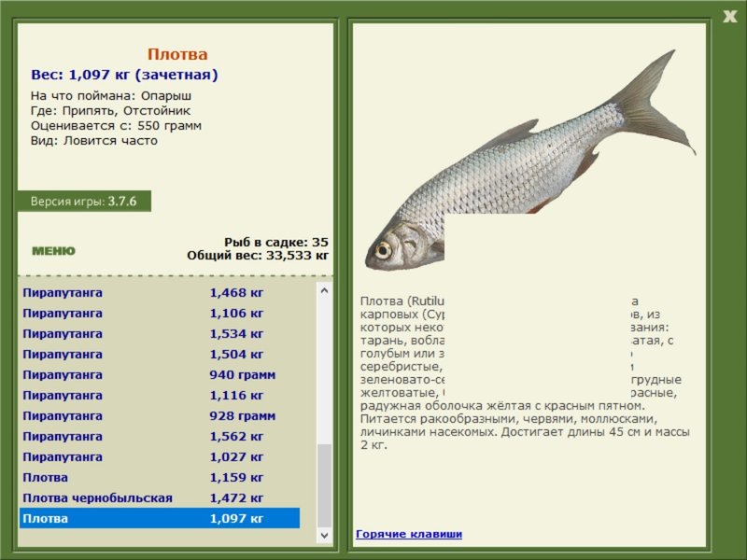Close the fish info window with X

coord(729,17)
